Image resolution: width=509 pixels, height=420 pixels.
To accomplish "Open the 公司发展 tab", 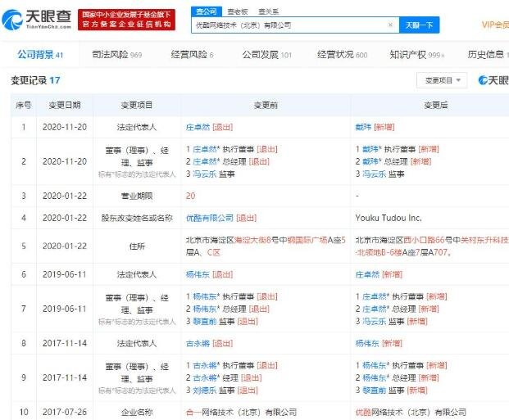I will pos(267,55).
